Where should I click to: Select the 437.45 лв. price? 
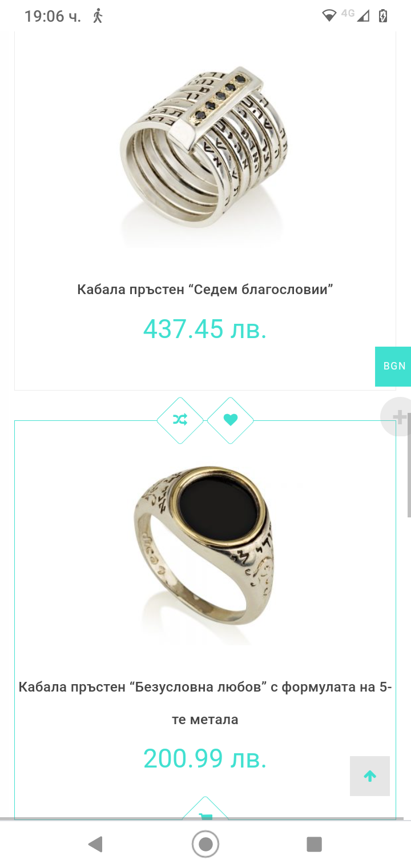click(205, 328)
